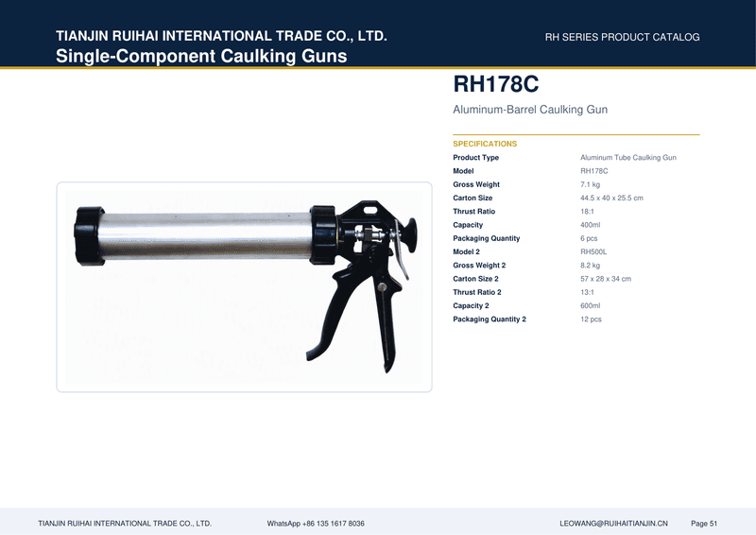Image resolution: width=756 pixels, height=535 pixels.
Task: Click the '8.2 kg' value
Action: (590, 266)
